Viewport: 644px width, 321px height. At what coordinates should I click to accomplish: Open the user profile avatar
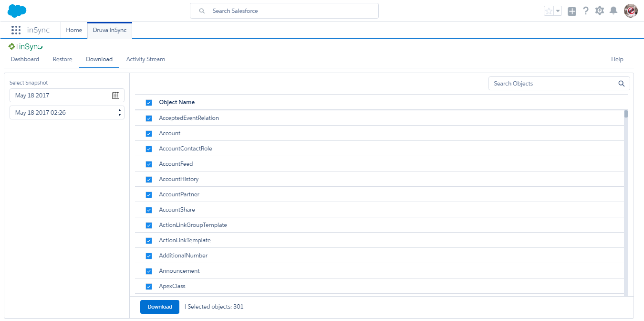pyautogui.click(x=631, y=11)
